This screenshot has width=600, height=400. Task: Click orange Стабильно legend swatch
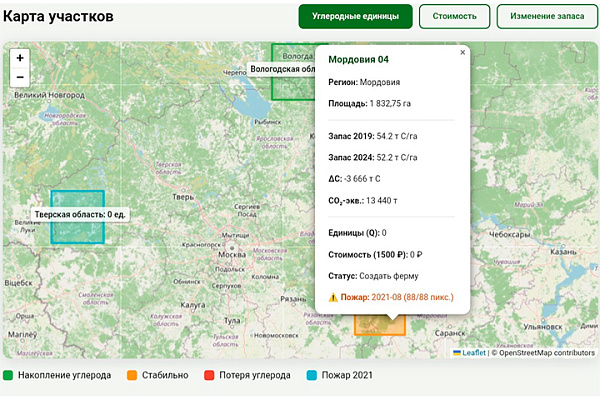point(132,375)
